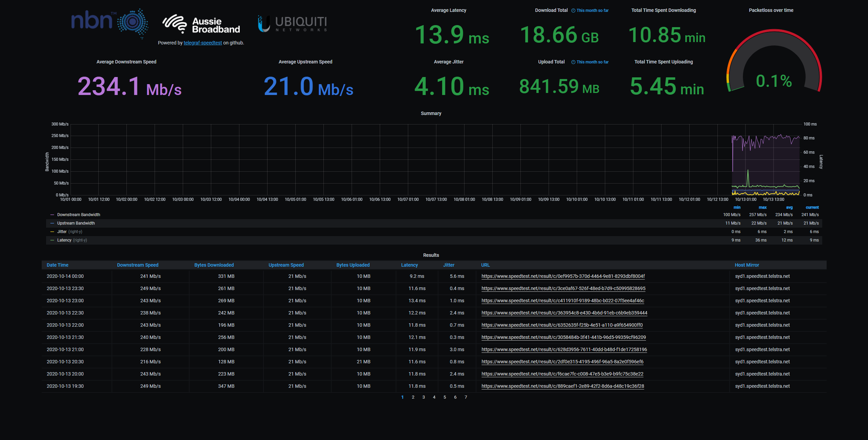Go to results page 4
The image size is (868, 440).
(x=434, y=397)
